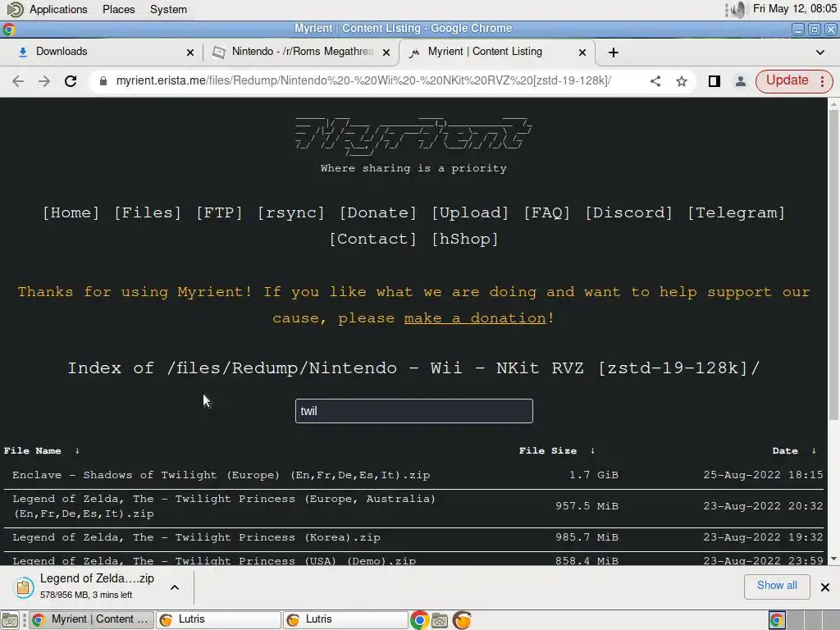The height and width of the screenshot is (630, 840).
Task: Click show desktop icon in bottom panel
Action: pyautogui.click(x=10, y=620)
